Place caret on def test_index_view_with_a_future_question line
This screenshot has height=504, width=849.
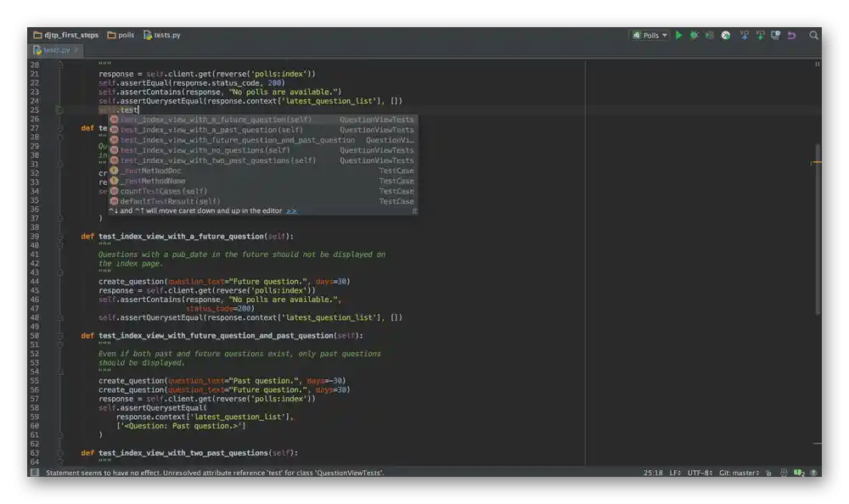click(x=188, y=237)
